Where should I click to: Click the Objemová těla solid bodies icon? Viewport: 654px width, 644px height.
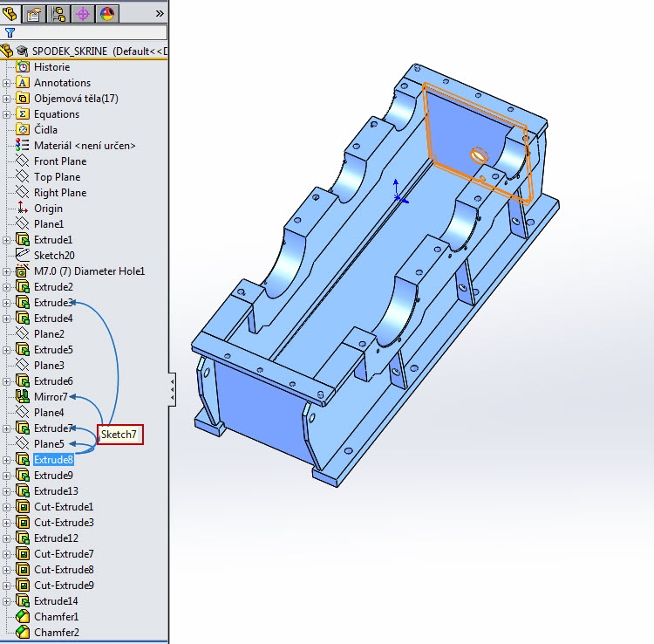23,99
